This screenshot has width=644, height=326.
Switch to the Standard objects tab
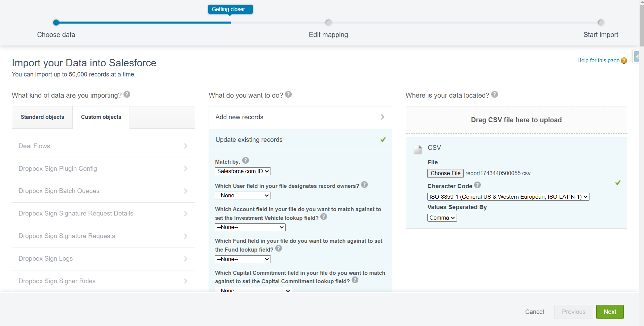coord(42,117)
